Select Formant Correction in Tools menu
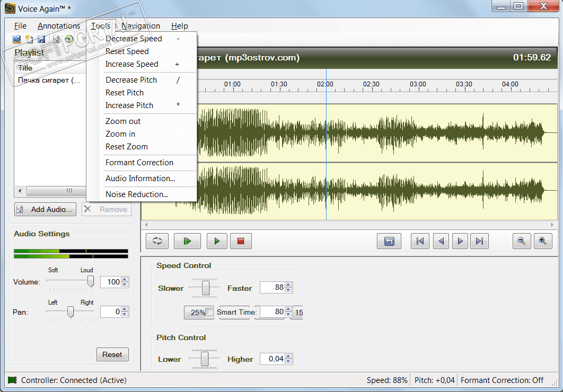Screen dimensions: 563x392 139,163
